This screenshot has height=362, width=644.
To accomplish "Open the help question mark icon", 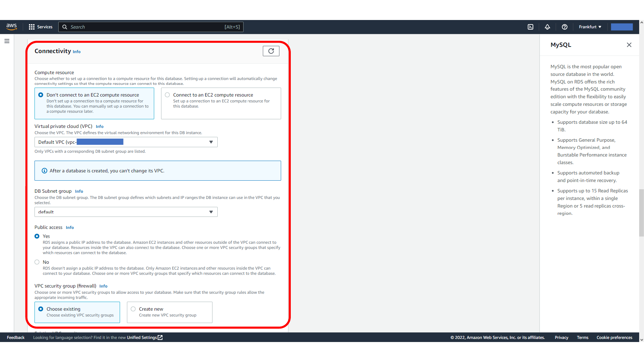I will 565,27.
